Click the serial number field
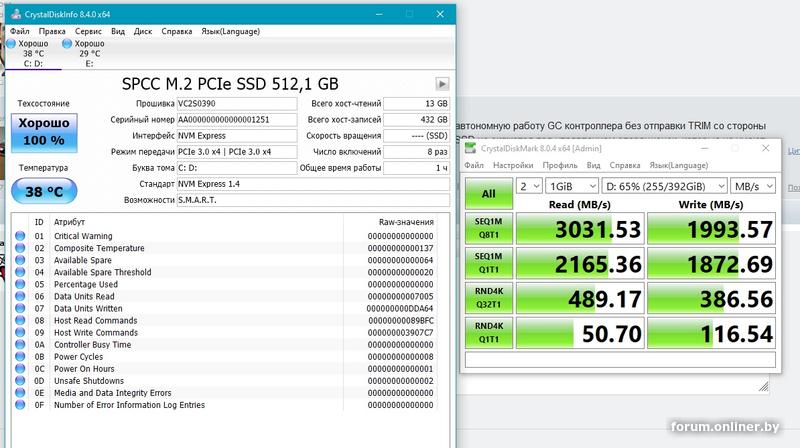Viewport: 800px width, 448px height. (237, 119)
